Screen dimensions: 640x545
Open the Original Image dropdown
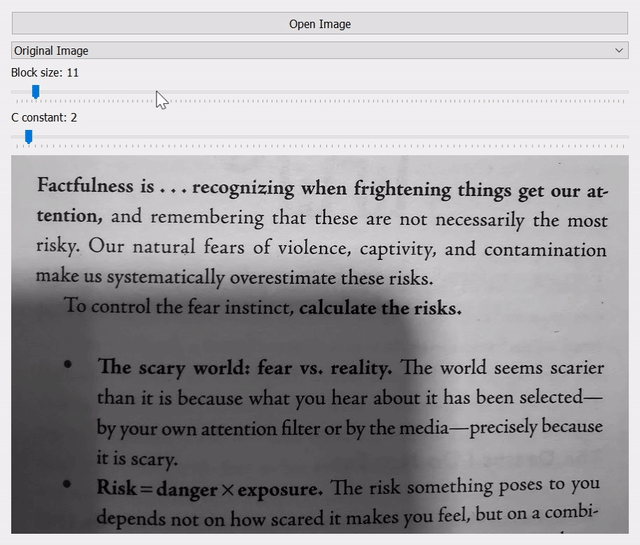[x=320, y=50]
